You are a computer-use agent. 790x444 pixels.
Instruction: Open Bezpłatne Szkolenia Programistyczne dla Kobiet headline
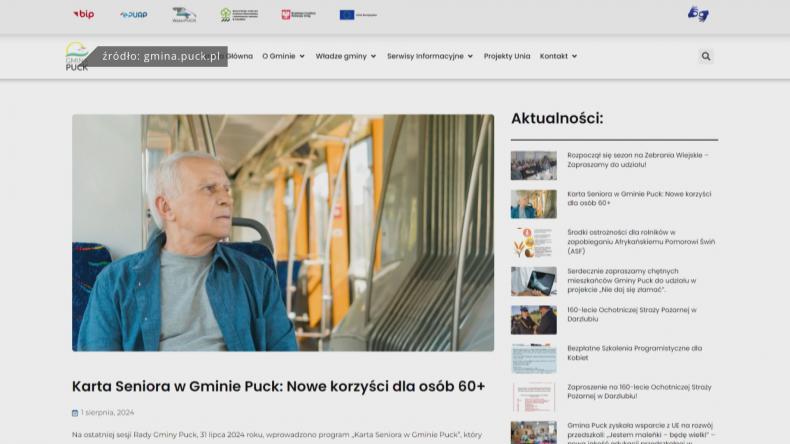coord(634,353)
